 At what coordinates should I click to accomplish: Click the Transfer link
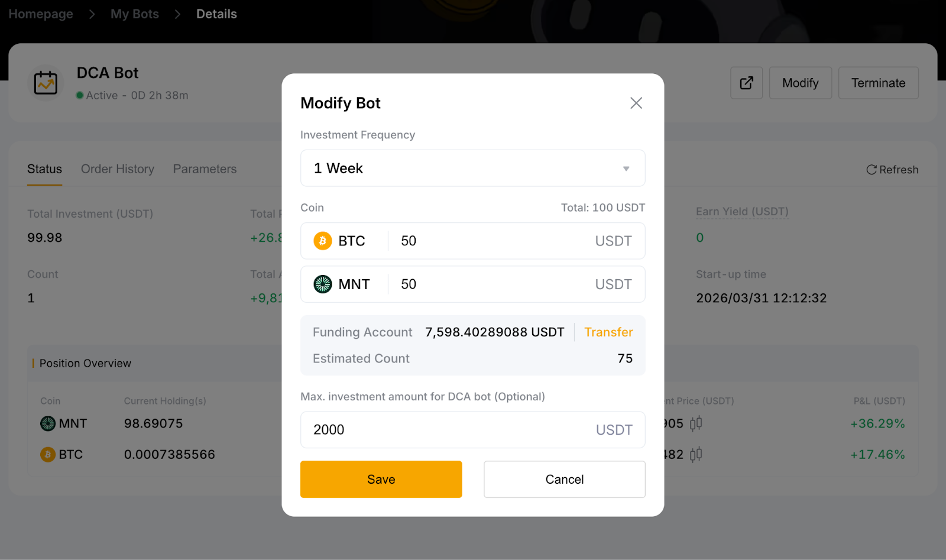pos(608,332)
